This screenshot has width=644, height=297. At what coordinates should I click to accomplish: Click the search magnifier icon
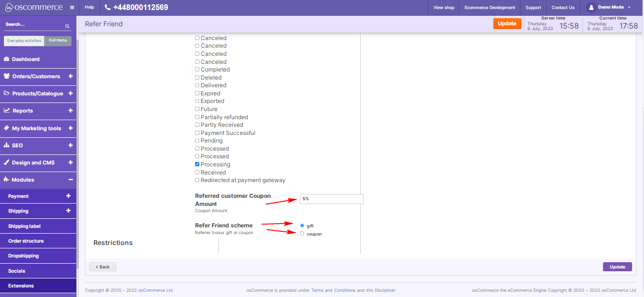(67, 26)
